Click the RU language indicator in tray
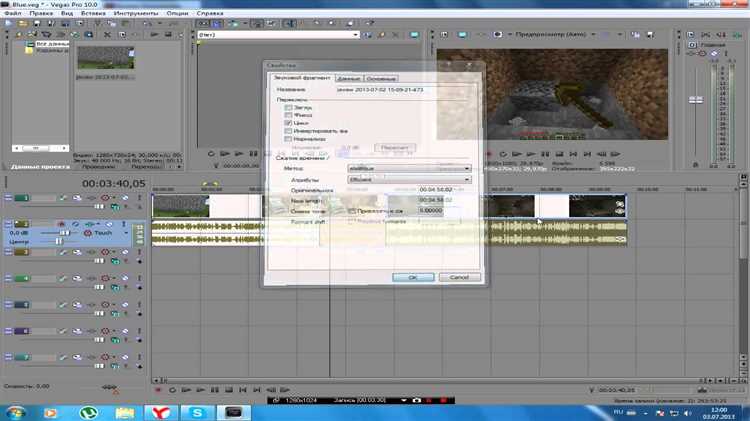The image size is (750, 421). [618, 412]
